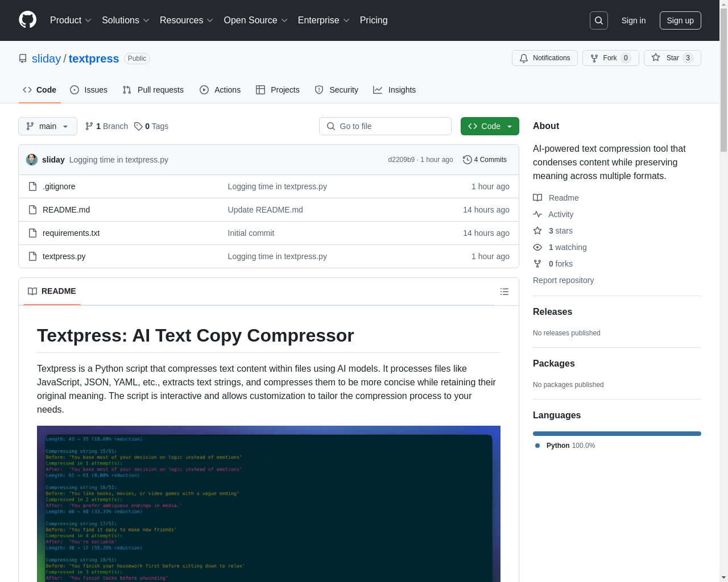This screenshot has height=582, width=728.
Task: Switch to the Security tab
Action: point(337,90)
